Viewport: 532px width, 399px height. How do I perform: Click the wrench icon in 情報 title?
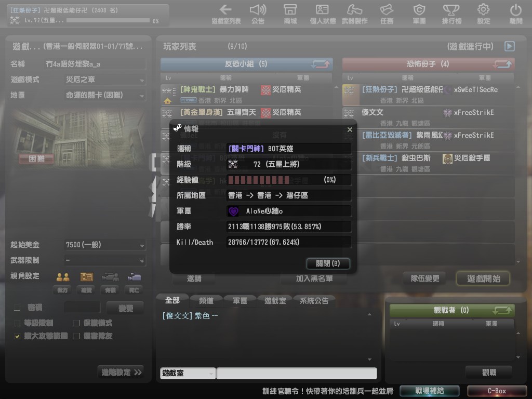click(x=178, y=128)
